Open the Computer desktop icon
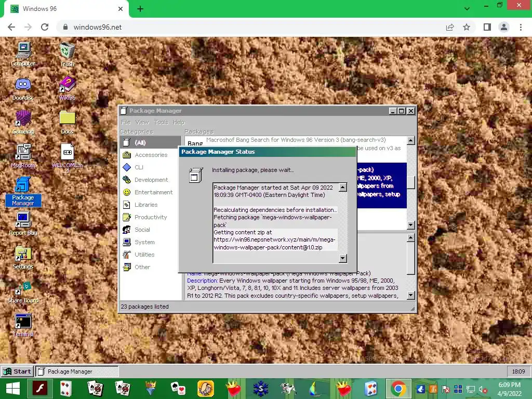 pos(23,54)
